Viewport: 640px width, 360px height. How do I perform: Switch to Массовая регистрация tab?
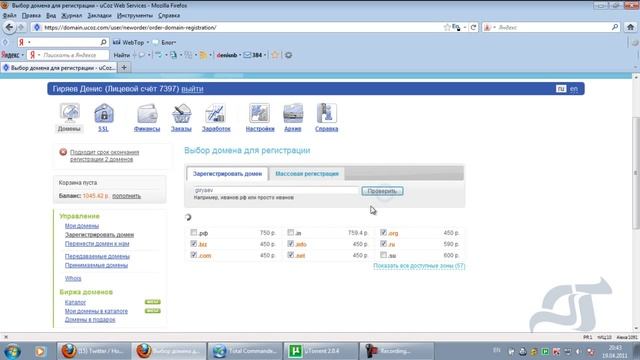tap(307, 174)
